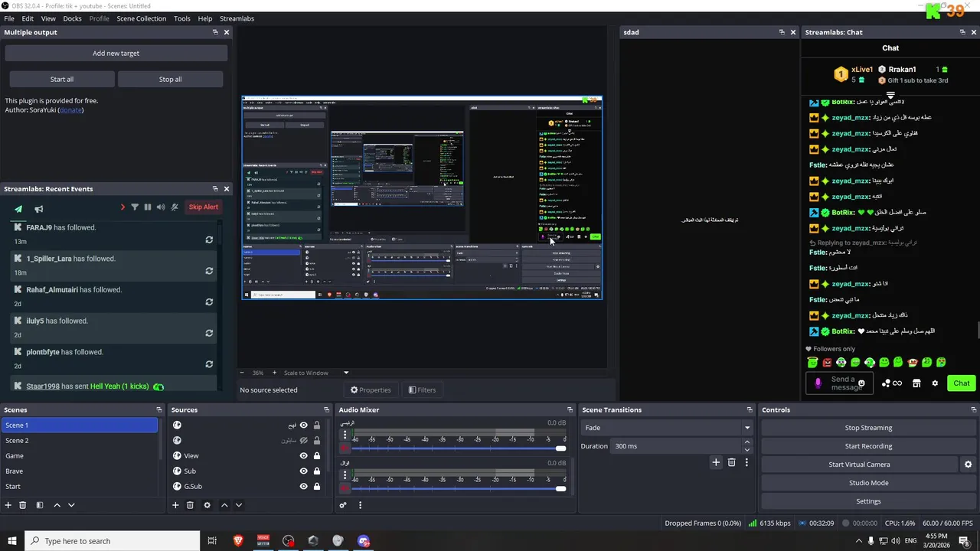Viewport: 980px width, 551px height.
Task: Add a new source with the plus icon
Action: 175,505
